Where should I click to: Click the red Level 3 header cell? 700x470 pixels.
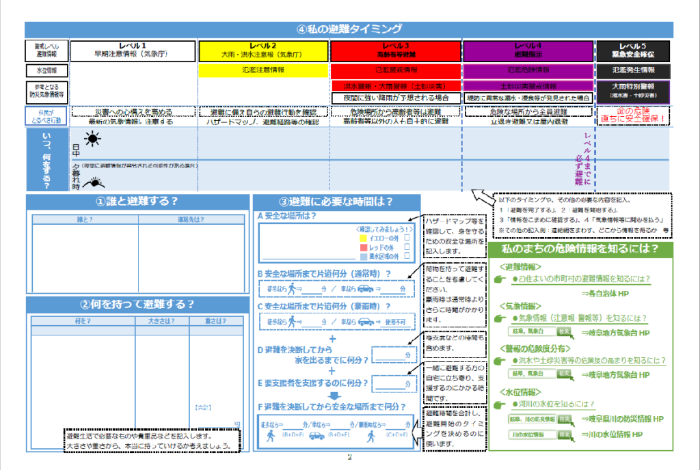point(395,50)
